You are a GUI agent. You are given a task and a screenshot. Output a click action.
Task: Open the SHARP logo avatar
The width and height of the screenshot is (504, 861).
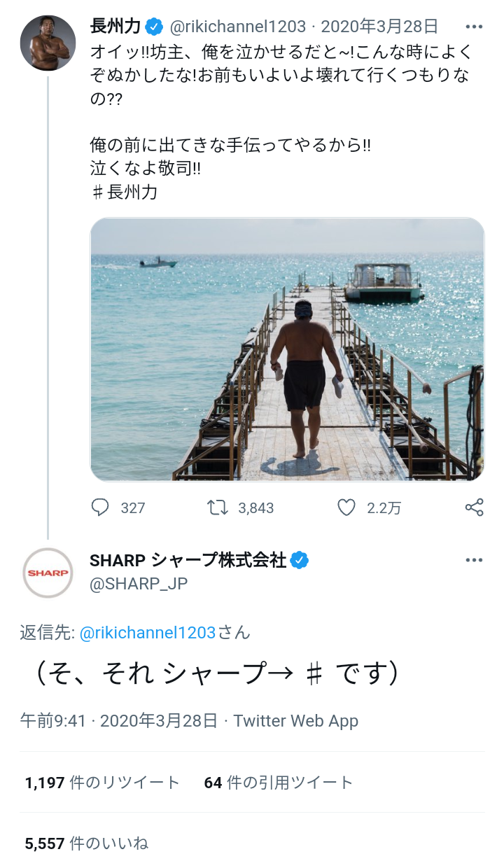pos(48,573)
